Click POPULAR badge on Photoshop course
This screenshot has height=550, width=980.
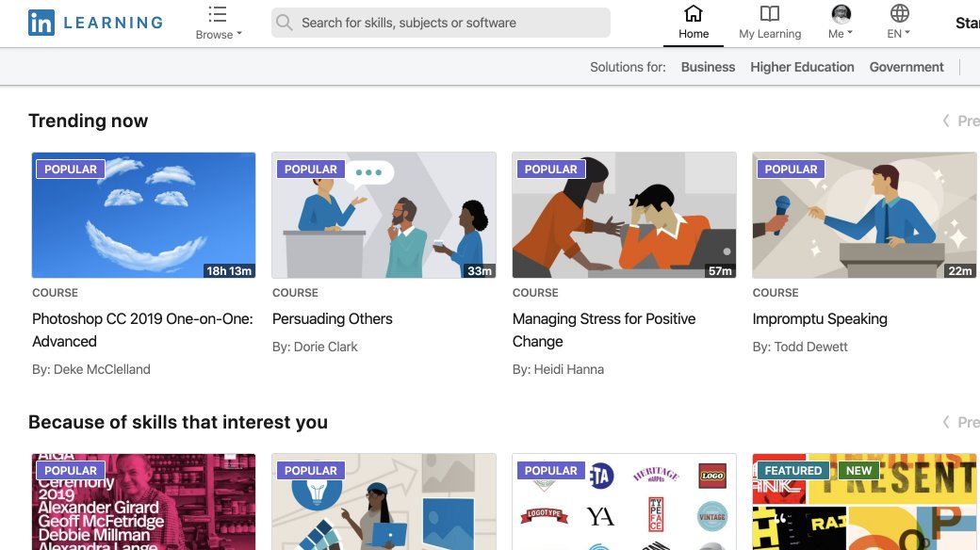71,170
